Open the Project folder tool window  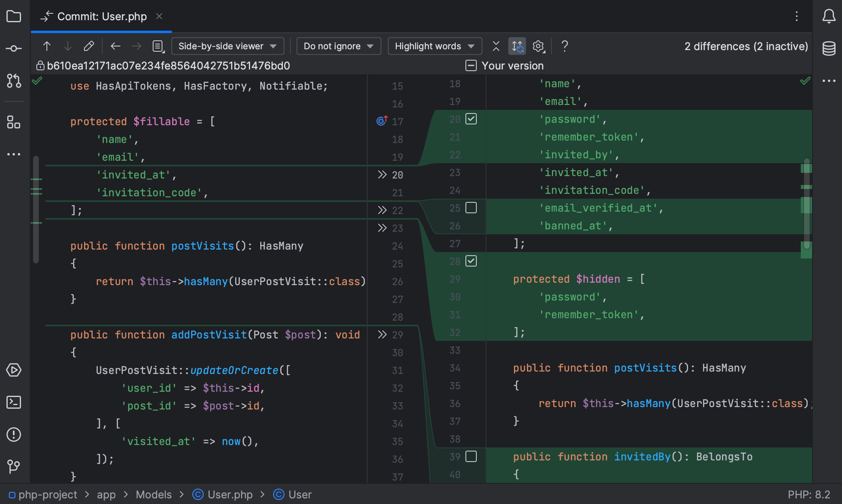pos(14,17)
